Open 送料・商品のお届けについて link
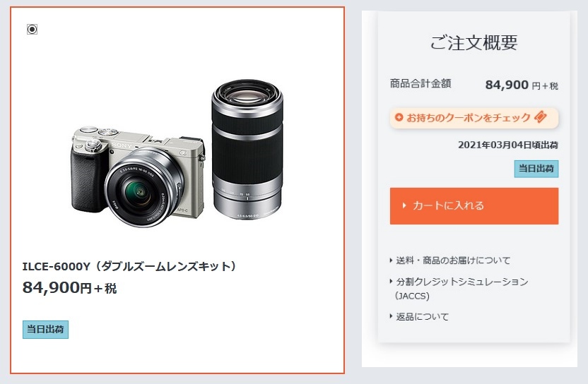Image resolution: width=588 pixels, height=384 pixels. point(454,260)
